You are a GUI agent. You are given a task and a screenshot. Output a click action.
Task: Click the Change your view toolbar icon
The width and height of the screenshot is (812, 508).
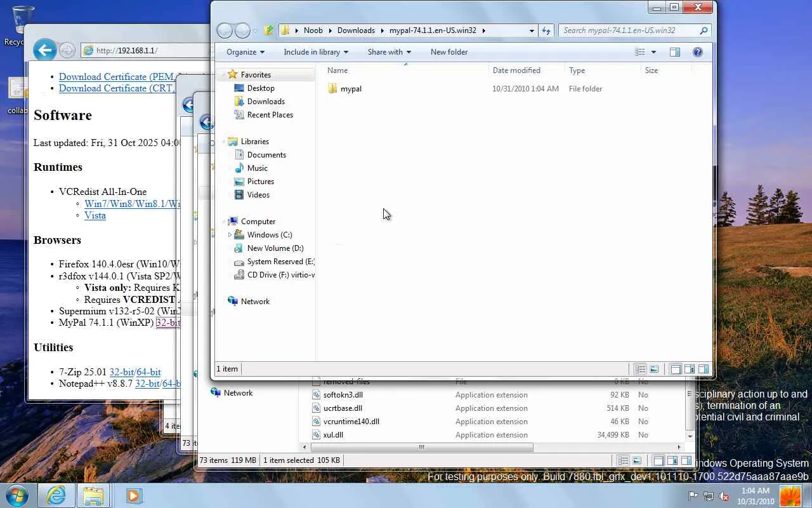coord(640,52)
